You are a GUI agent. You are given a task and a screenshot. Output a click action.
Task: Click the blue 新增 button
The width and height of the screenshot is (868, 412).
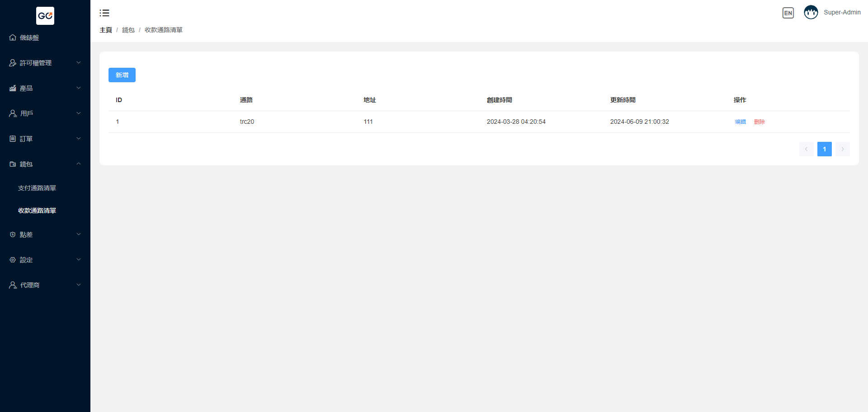click(x=122, y=75)
